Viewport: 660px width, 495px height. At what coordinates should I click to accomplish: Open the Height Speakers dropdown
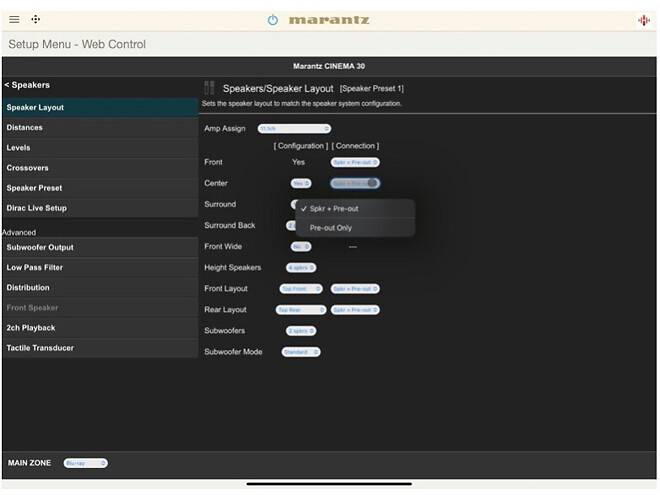[301, 268]
